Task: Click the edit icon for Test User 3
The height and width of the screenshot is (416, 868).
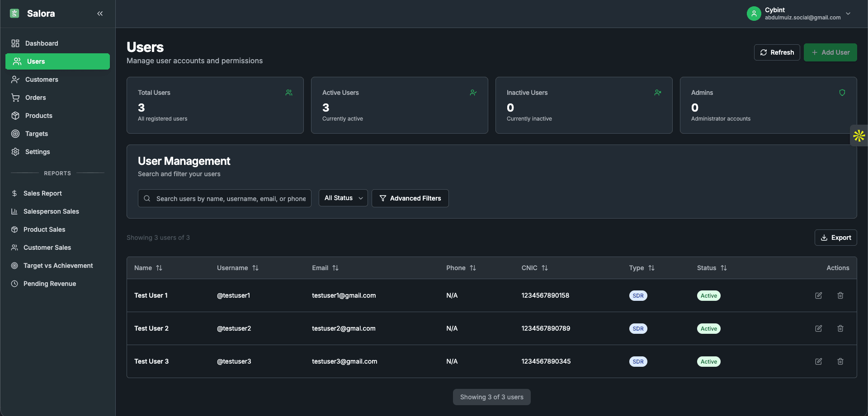Action: [818, 361]
